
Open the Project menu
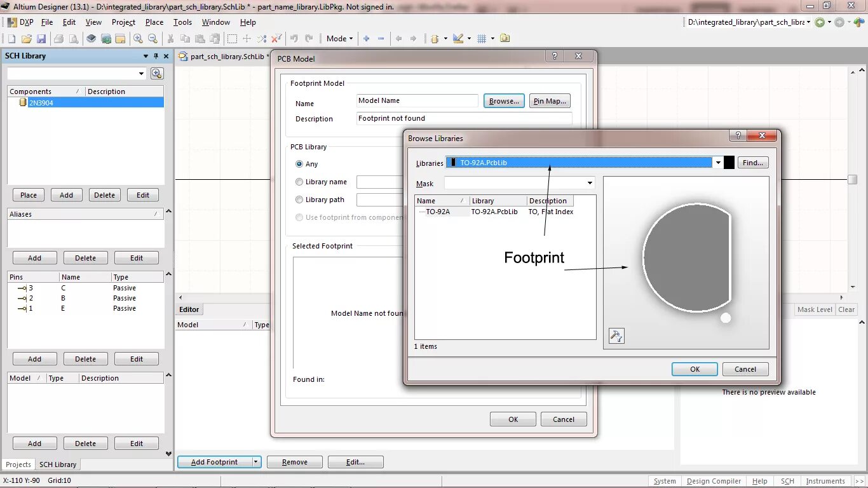tap(123, 22)
